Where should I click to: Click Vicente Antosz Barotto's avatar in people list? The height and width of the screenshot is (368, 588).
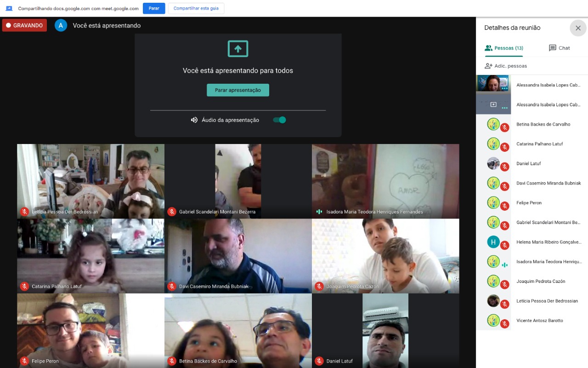[493, 320]
